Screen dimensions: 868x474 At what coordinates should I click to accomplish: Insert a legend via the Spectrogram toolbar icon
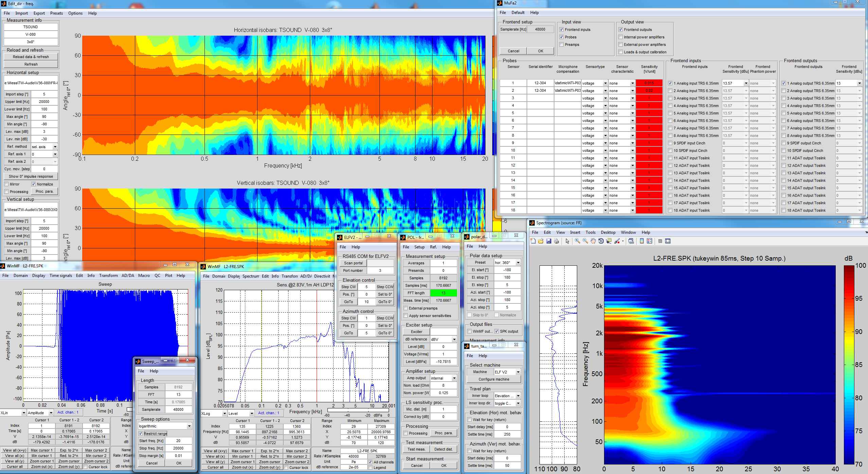click(649, 241)
